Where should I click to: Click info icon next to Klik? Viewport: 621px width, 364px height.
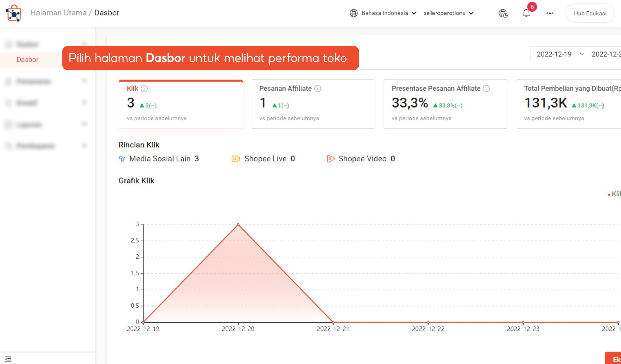pyautogui.click(x=144, y=88)
